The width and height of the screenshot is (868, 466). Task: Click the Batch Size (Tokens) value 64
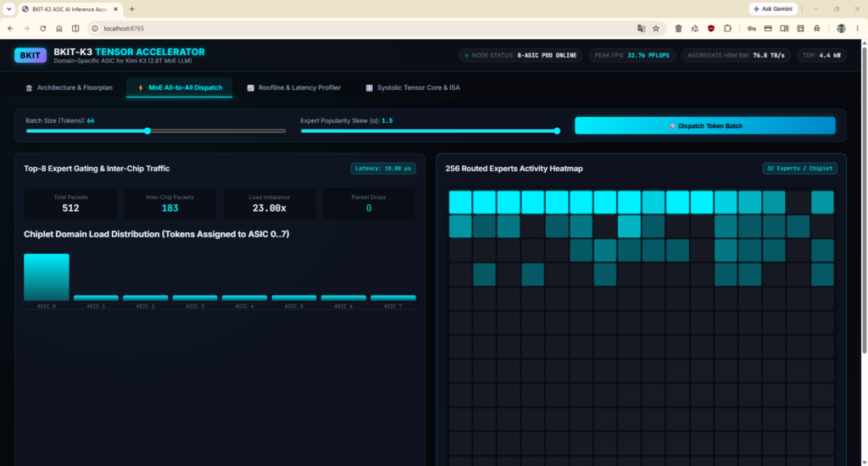pyautogui.click(x=91, y=120)
